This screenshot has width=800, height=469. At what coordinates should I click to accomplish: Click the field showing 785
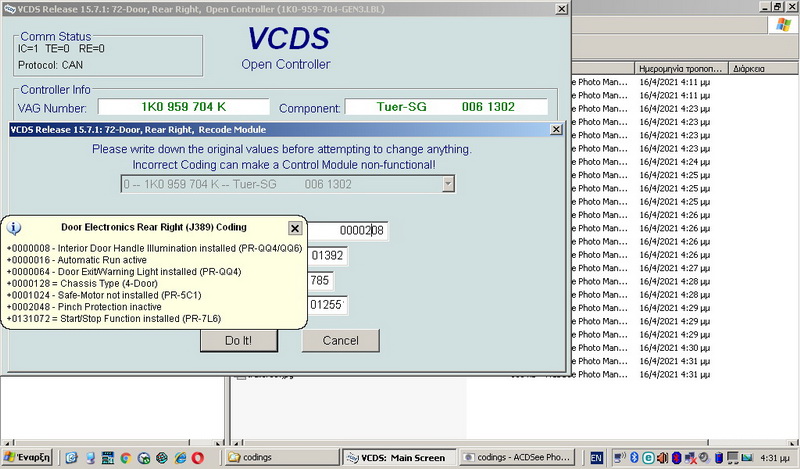(x=320, y=280)
